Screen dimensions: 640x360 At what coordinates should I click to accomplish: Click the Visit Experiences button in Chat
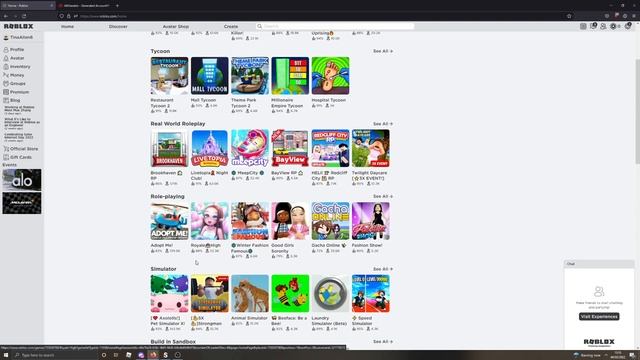[599, 316]
